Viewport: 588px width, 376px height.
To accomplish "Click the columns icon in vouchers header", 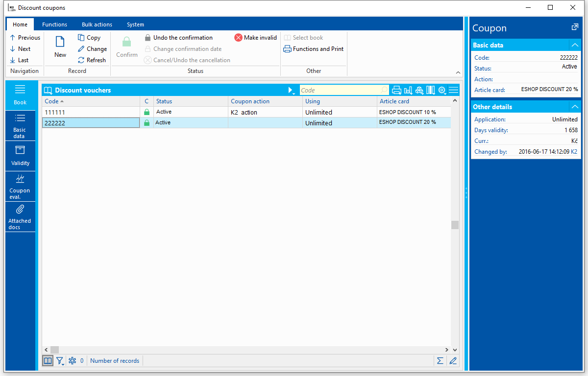I will (x=430, y=90).
